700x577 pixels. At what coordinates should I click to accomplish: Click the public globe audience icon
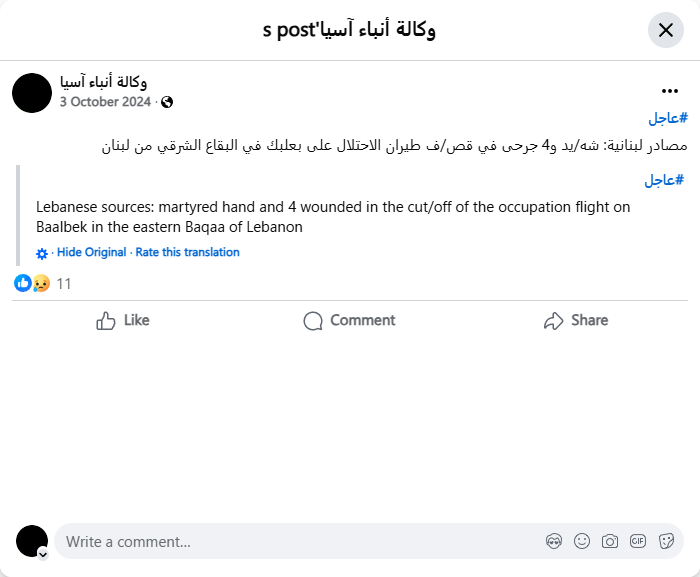(x=167, y=102)
